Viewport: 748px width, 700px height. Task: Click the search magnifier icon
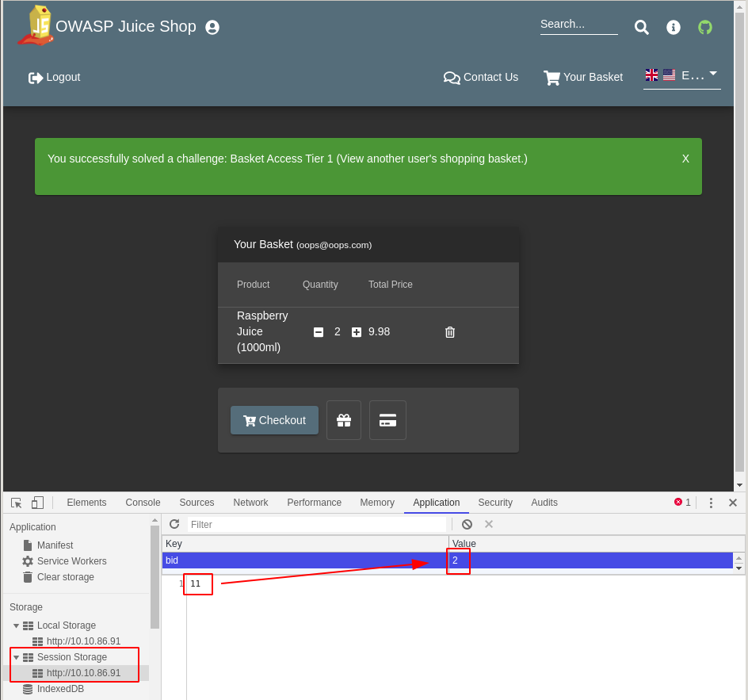pos(641,28)
